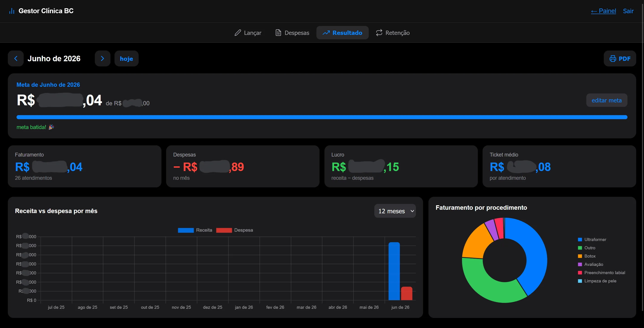Toggle Receita series in chart legend
Image resolution: width=644 pixels, height=328 pixels.
point(195,230)
